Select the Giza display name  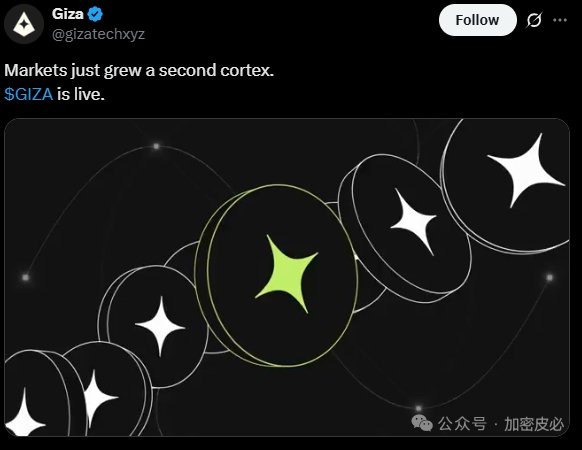coord(68,14)
